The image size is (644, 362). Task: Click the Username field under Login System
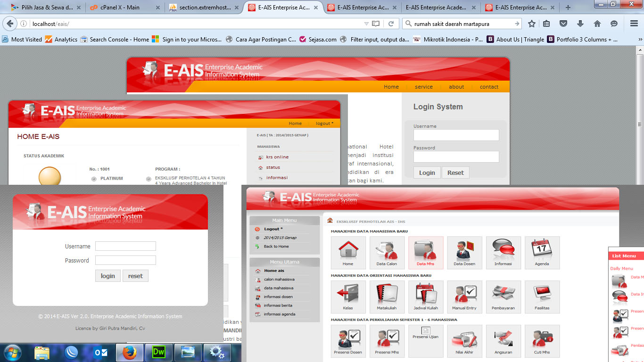[x=456, y=135]
